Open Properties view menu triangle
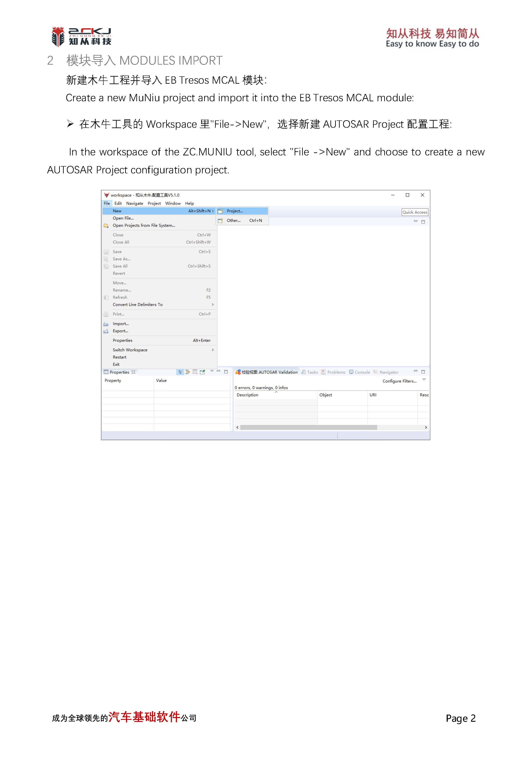Viewport: 532px width, 758px height. pos(212,371)
